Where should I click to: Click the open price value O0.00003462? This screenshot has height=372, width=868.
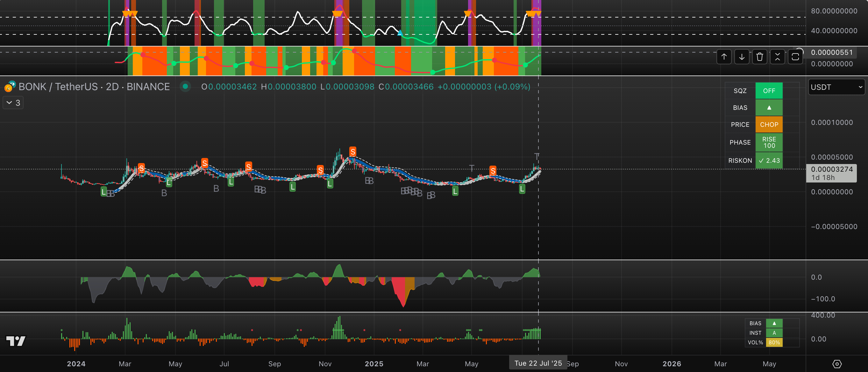(229, 87)
